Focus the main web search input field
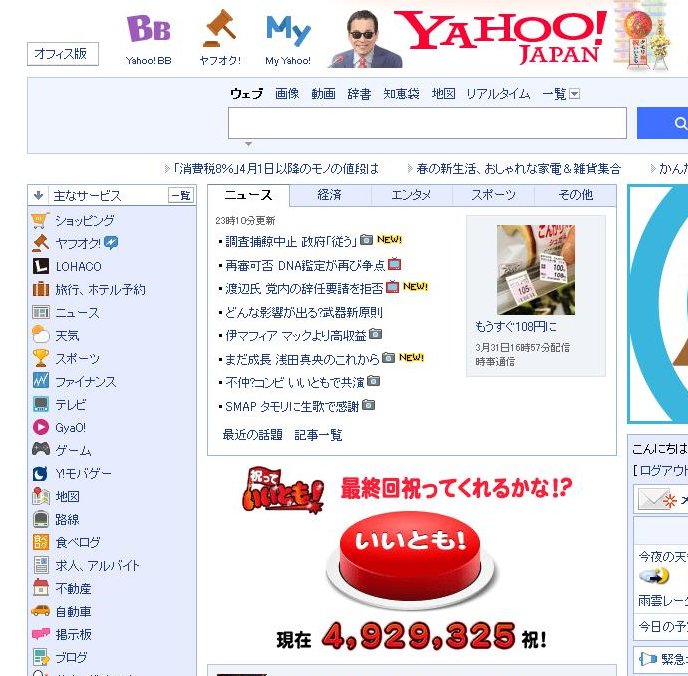This screenshot has width=688, height=676. [427, 123]
